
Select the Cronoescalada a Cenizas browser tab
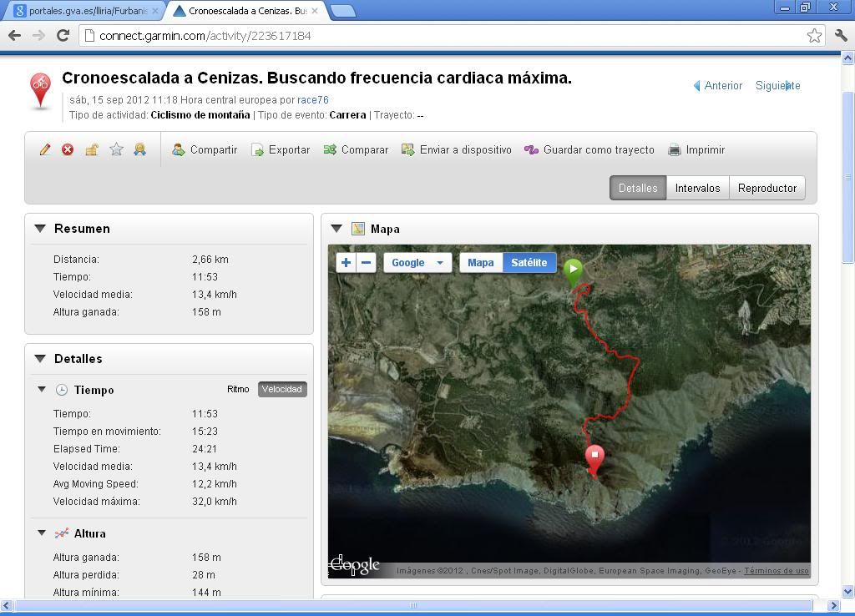click(247, 11)
